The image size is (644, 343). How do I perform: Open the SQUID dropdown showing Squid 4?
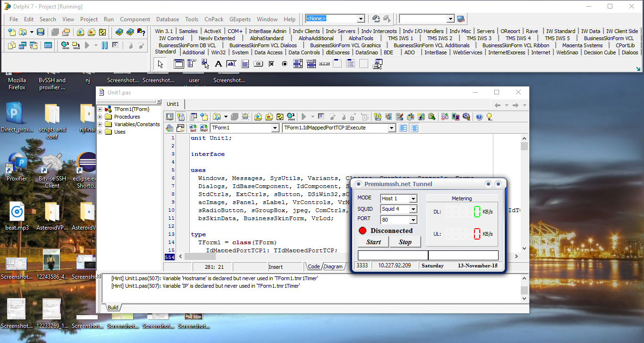[413, 209]
